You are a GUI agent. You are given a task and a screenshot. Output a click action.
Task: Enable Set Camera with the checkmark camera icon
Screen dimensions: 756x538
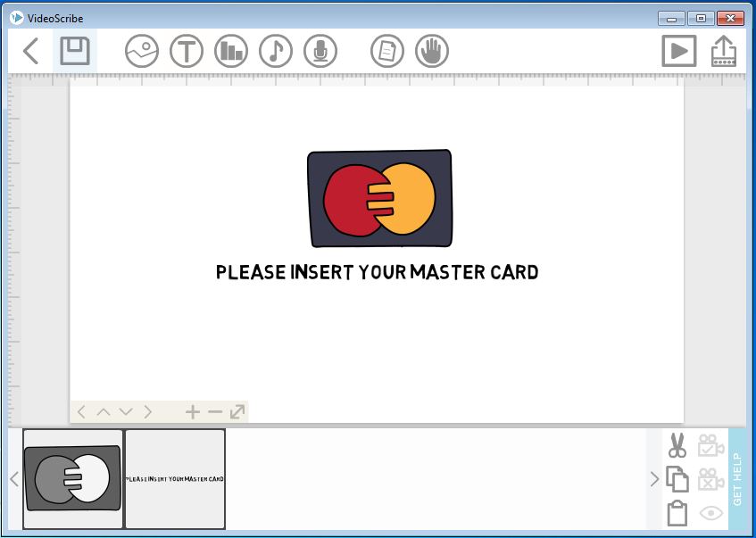pos(710,444)
